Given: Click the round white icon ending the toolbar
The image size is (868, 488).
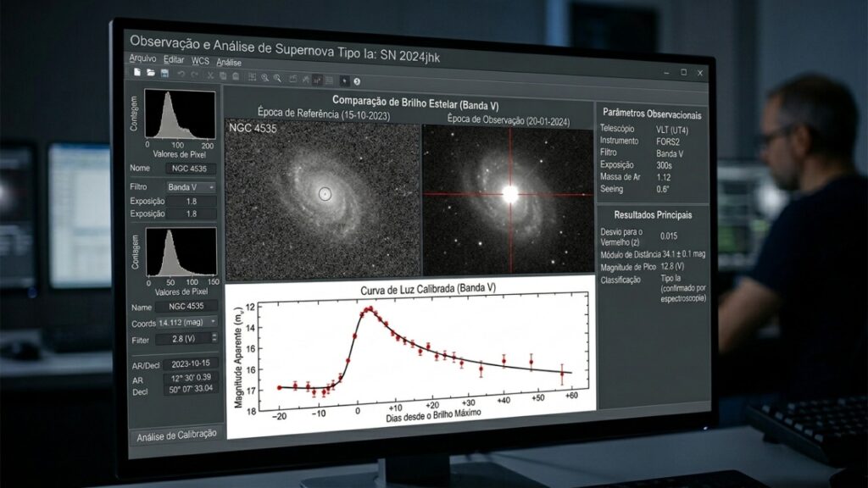Looking at the screenshot, I should coord(357,81).
